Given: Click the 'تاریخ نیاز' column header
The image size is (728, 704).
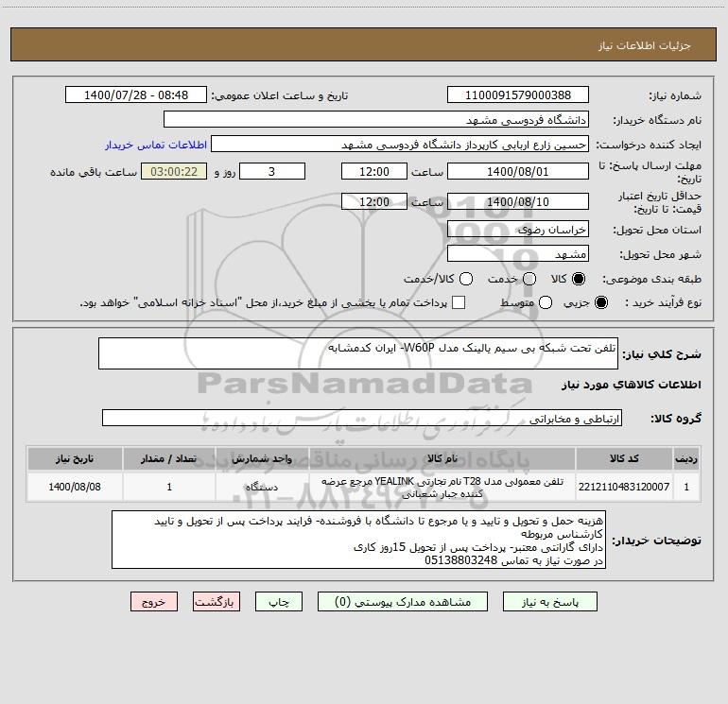Looking at the screenshot, I should pos(75,458).
